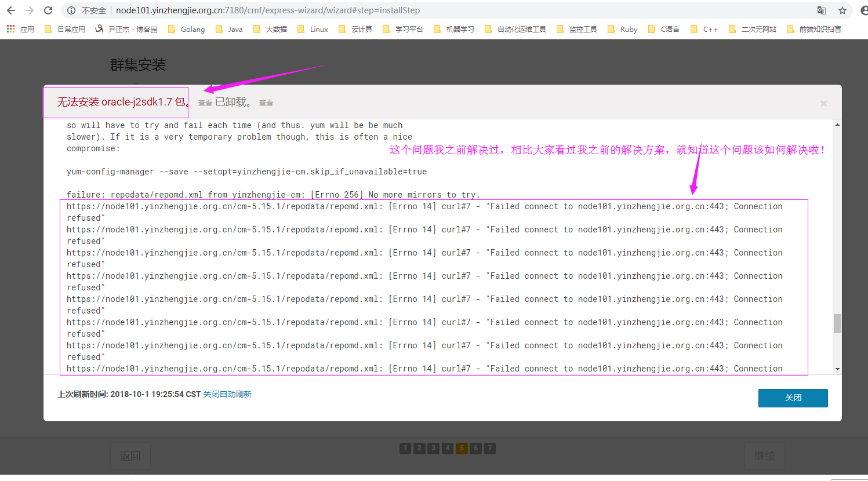Open the 学习平台 bookmark folder
This screenshot has width=868, height=481.
(x=403, y=29)
